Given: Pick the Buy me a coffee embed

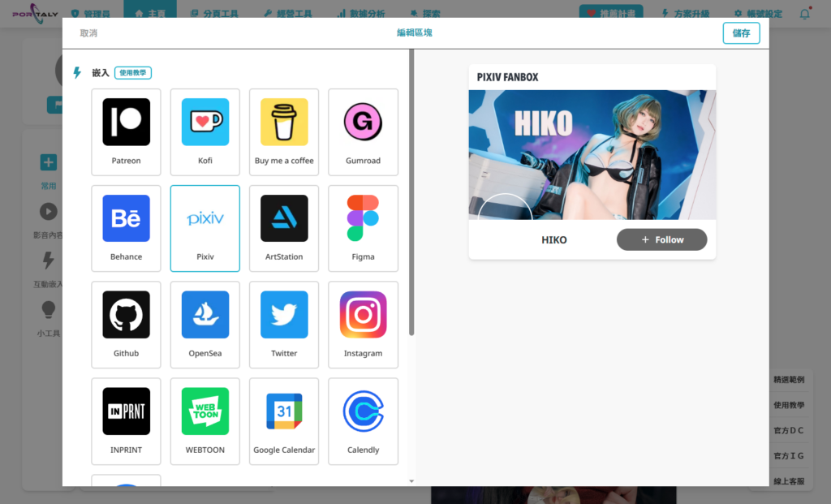Looking at the screenshot, I should coord(284,132).
